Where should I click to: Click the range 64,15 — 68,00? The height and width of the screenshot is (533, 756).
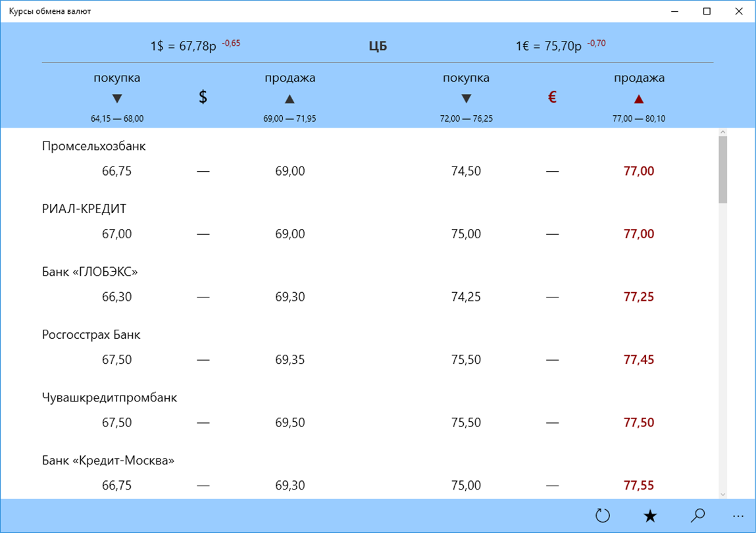point(117,118)
